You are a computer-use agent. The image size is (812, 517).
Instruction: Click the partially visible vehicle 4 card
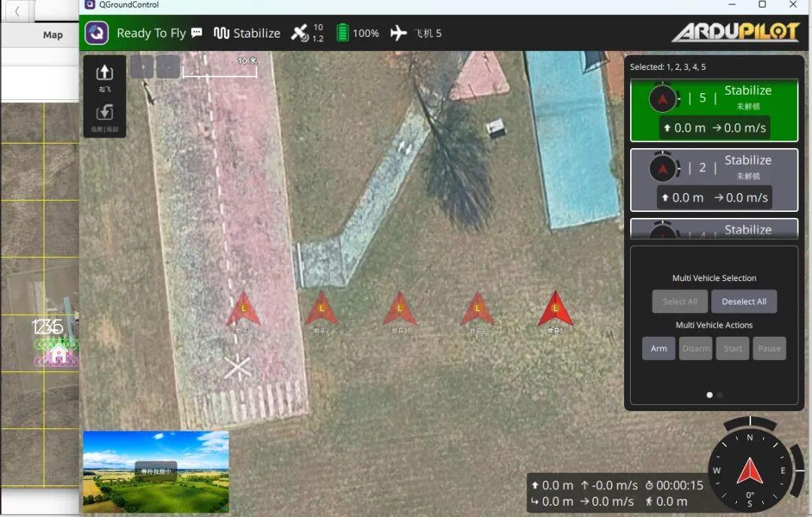714,228
